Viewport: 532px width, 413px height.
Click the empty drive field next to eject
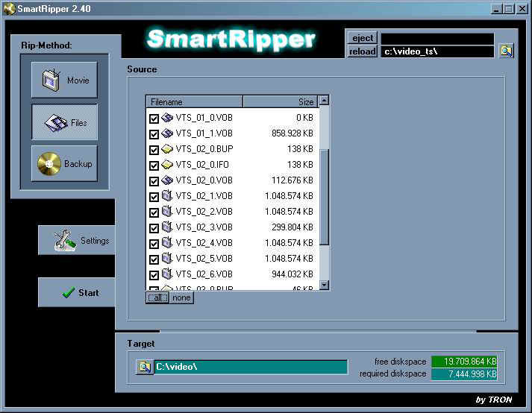tap(437, 38)
